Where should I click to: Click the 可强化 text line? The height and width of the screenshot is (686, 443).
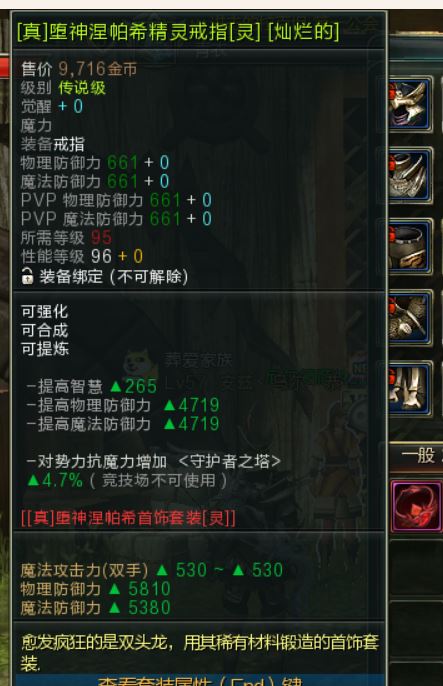tap(45, 312)
